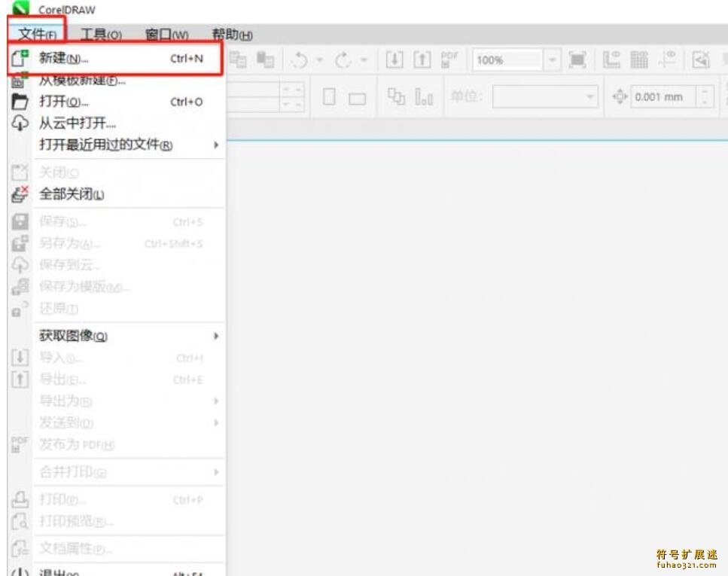Choose 从云中打开... menu entry
Viewport: 728px width, 576px height.
tap(115, 123)
